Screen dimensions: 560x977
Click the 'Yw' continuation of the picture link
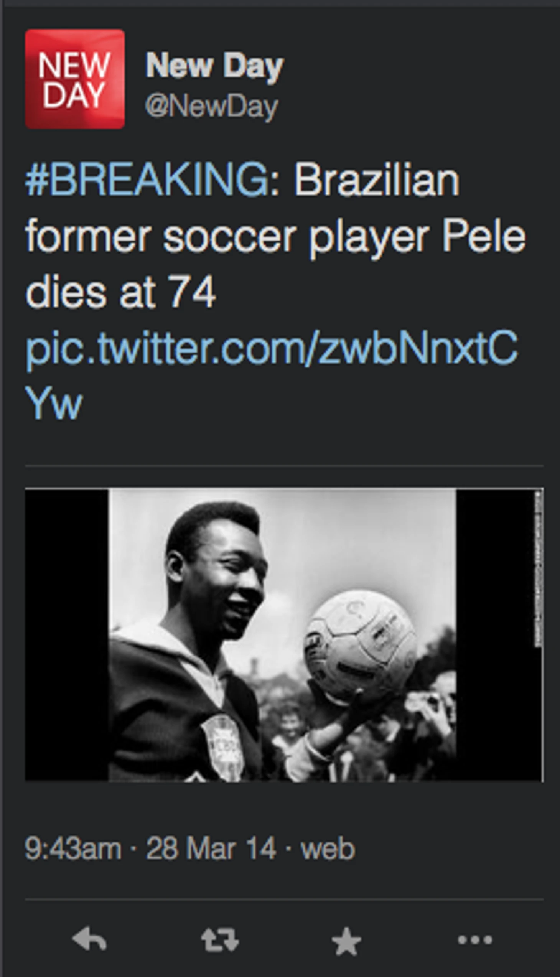pyautogui.click(x=54, y=404)
